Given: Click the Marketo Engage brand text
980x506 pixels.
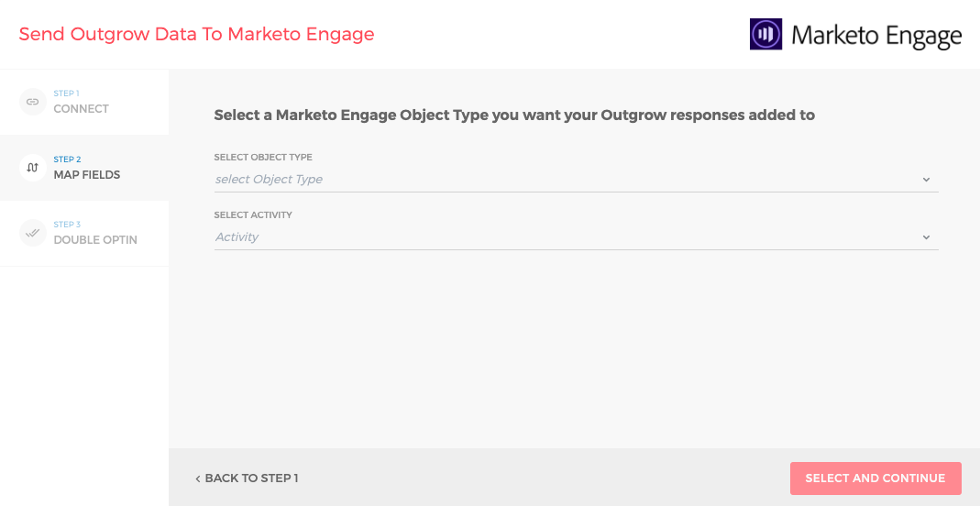Looking at the screenshot, I should 876,36.
